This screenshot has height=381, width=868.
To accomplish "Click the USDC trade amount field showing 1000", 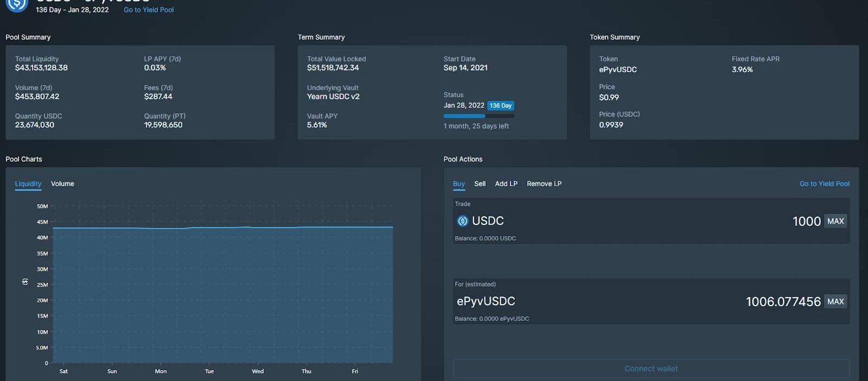I will point(806,221).
